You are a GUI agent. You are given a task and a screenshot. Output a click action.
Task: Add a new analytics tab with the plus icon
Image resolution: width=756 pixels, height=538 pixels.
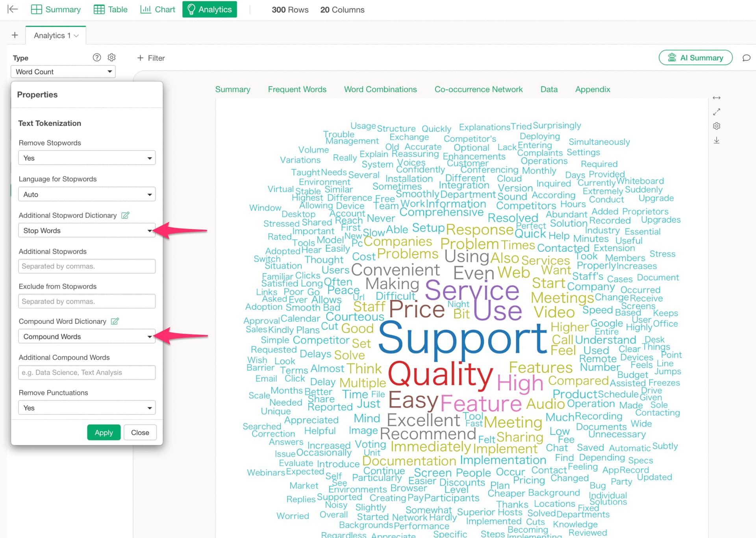[x=15, y=35]
